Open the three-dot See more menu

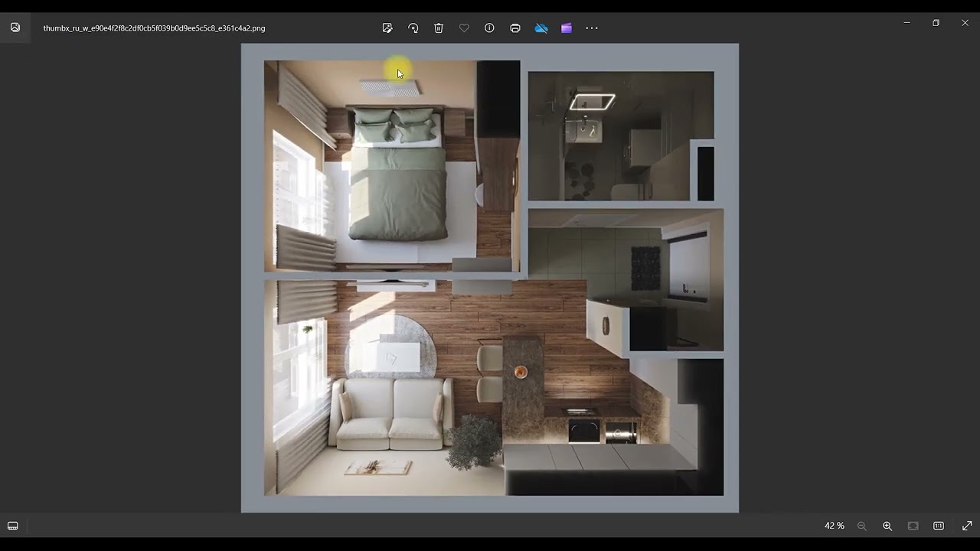click(592, 28)
